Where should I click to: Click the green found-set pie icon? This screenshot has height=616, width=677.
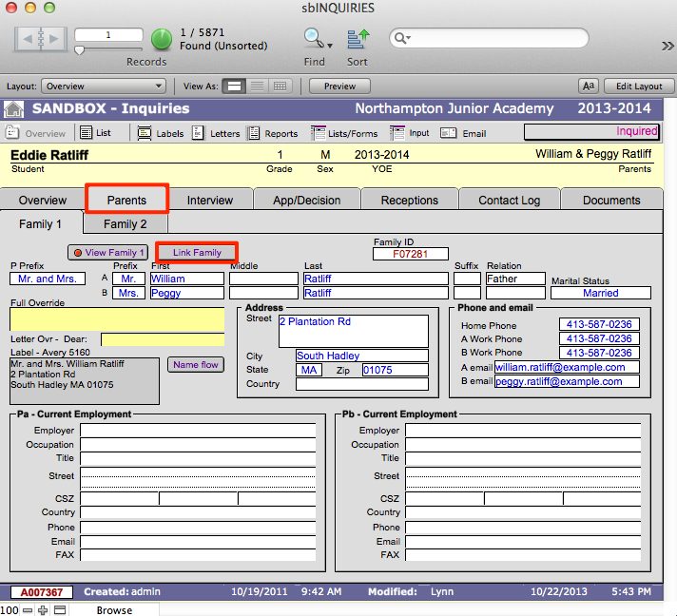162,39
